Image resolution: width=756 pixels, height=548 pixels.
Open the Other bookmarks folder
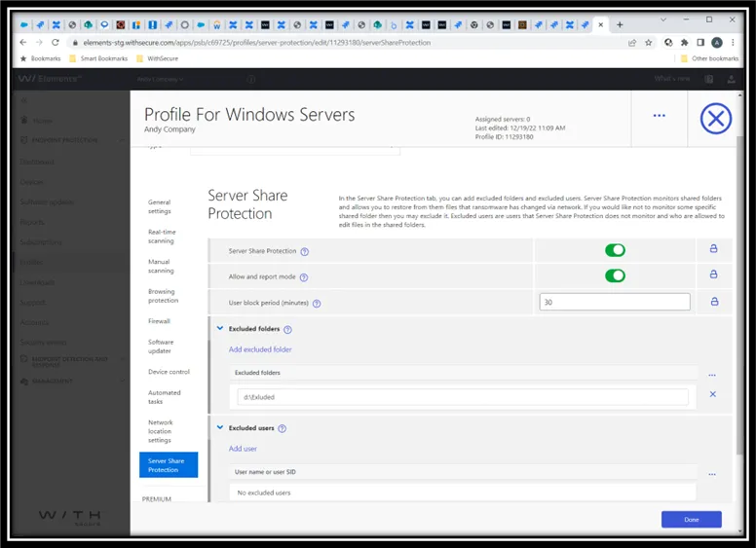point(709,58)
